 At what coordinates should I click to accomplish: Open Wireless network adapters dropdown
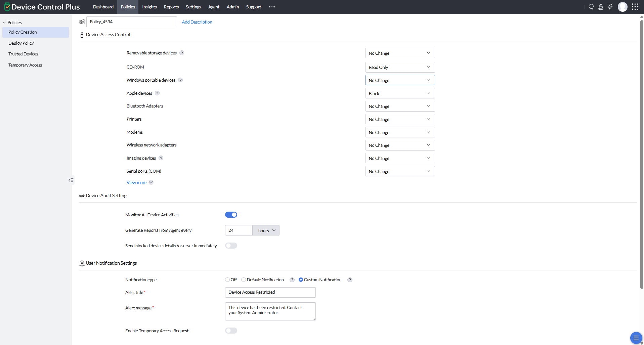point(400,145)
